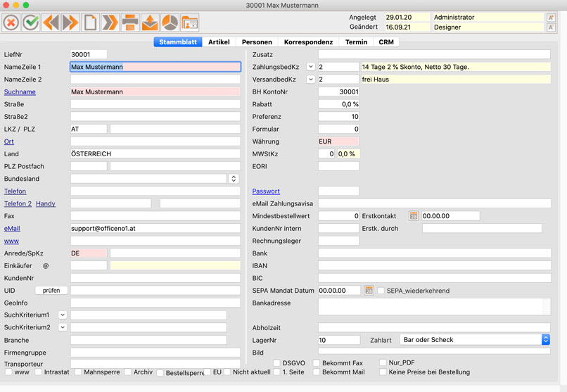The image size is (567, 392).
Task: Toggle the EU checkbox
Action: [x=208, y=372]
